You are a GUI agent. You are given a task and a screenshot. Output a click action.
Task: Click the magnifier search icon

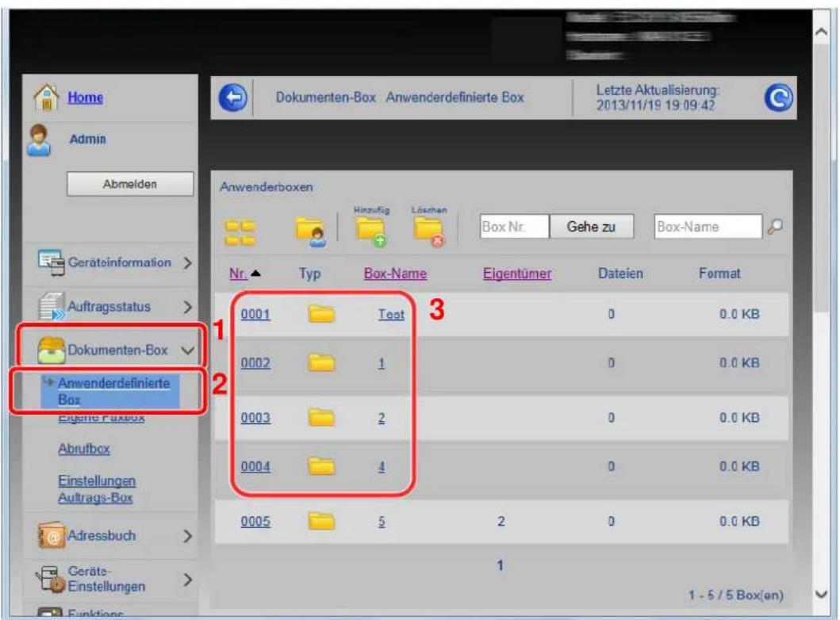775,227
